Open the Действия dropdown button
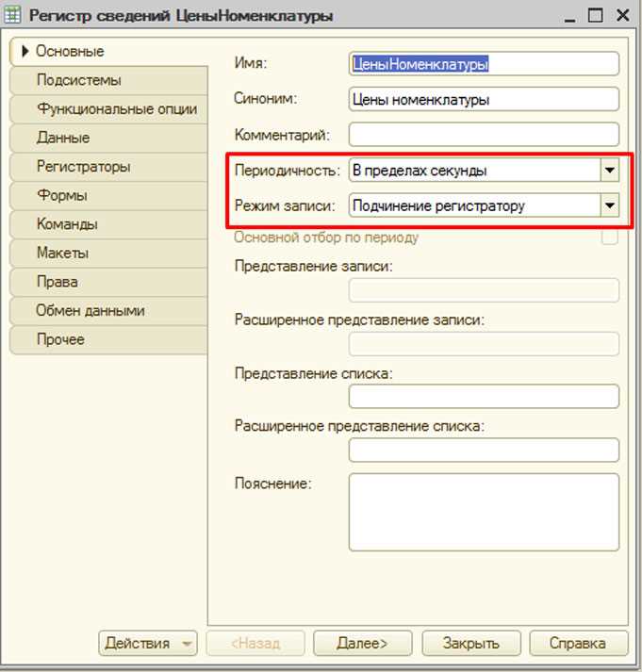Image resolution: width=642 pixels, height=672 pixels. [x=148, y=643]
